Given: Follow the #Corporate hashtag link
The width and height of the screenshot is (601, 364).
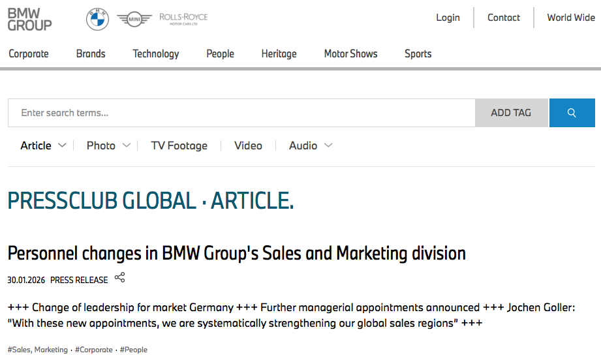Looking at the screenshot, I should pos(94,350).
